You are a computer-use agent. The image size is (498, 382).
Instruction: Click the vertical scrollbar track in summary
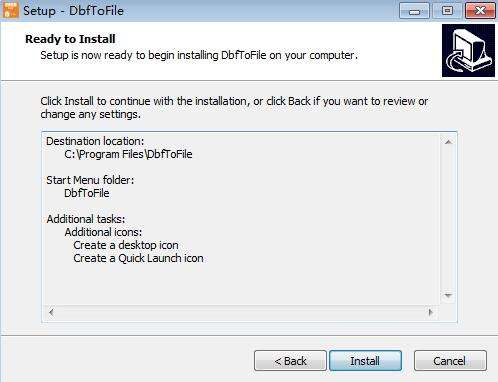pos(448,219)
